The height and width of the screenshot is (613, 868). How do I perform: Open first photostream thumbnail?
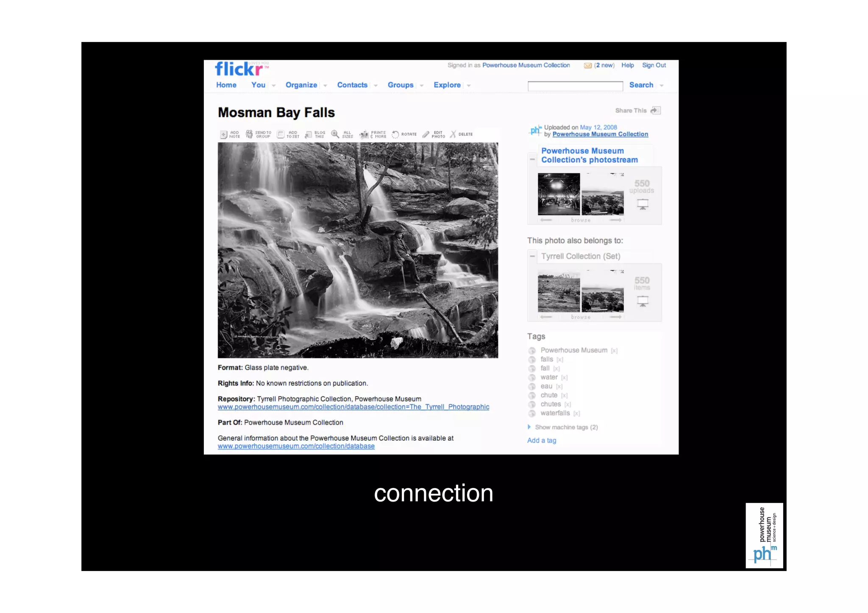[x=559, y=194]
